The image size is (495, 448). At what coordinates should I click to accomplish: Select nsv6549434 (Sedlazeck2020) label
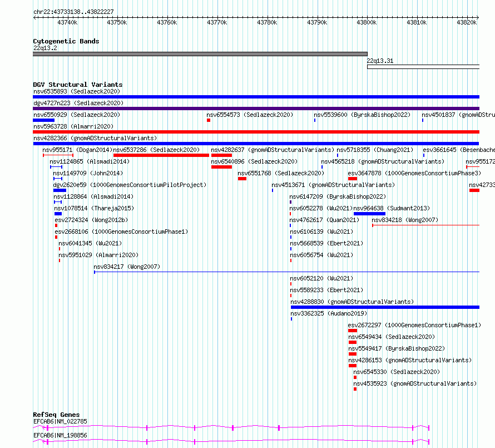pos(392,337)
